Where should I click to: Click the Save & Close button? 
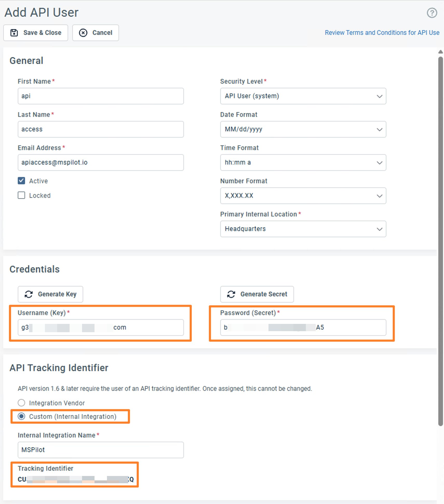click(36, 33)
